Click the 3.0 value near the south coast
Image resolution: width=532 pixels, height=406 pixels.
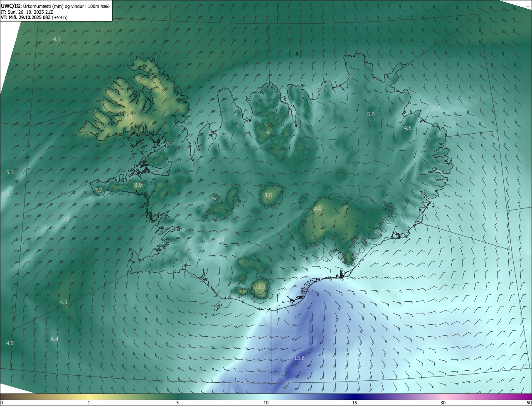[x=261, y=286]
